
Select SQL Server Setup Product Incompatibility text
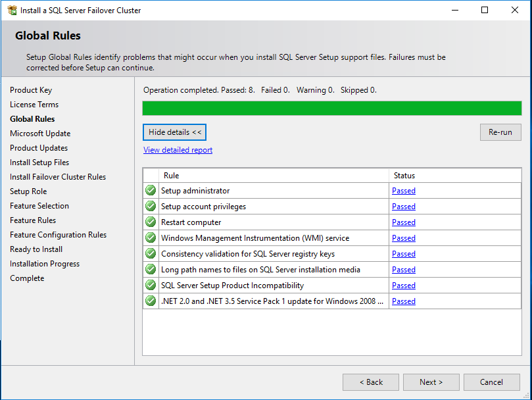tap(232, 286)
